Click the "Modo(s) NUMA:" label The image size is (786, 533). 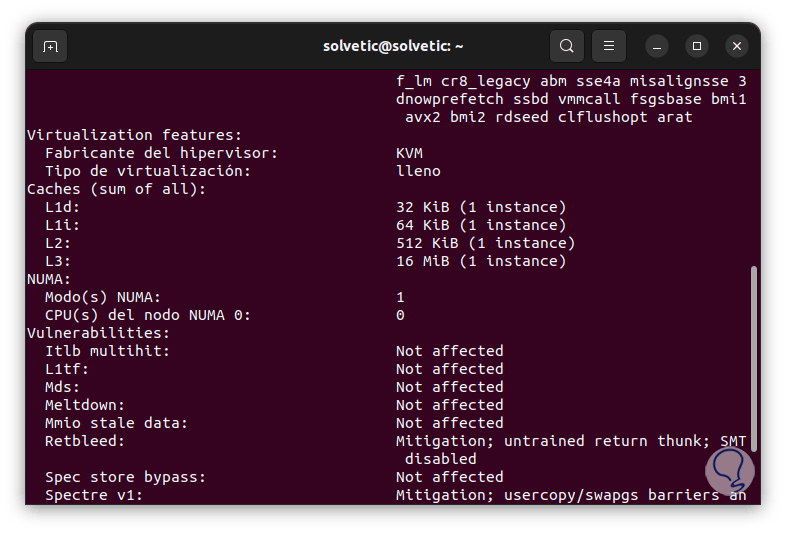pos(103,297)
